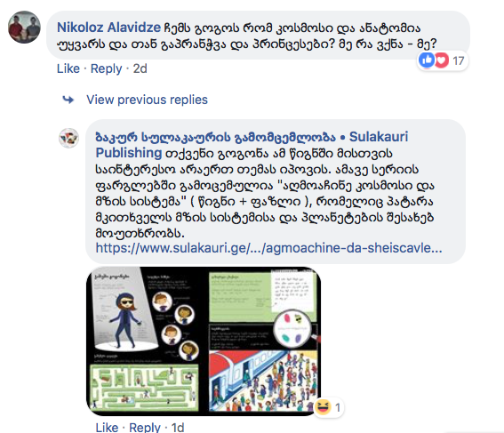Open Nikoloz Alavidze's profile picture

click(24, 27)
